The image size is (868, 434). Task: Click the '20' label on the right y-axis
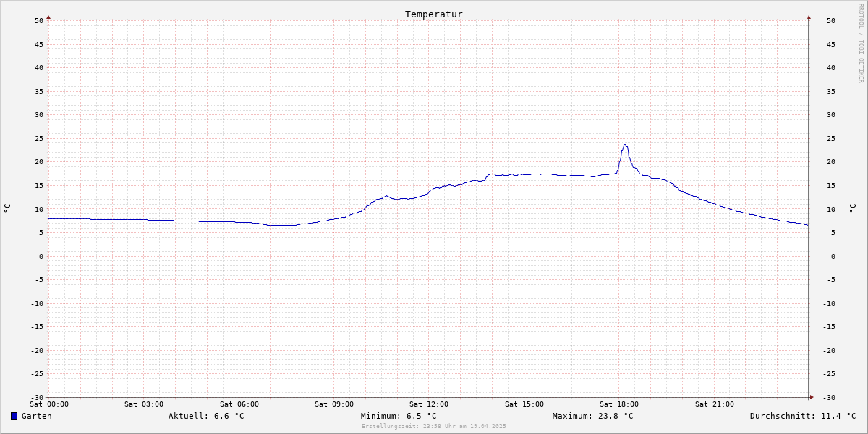pos(830,162)
